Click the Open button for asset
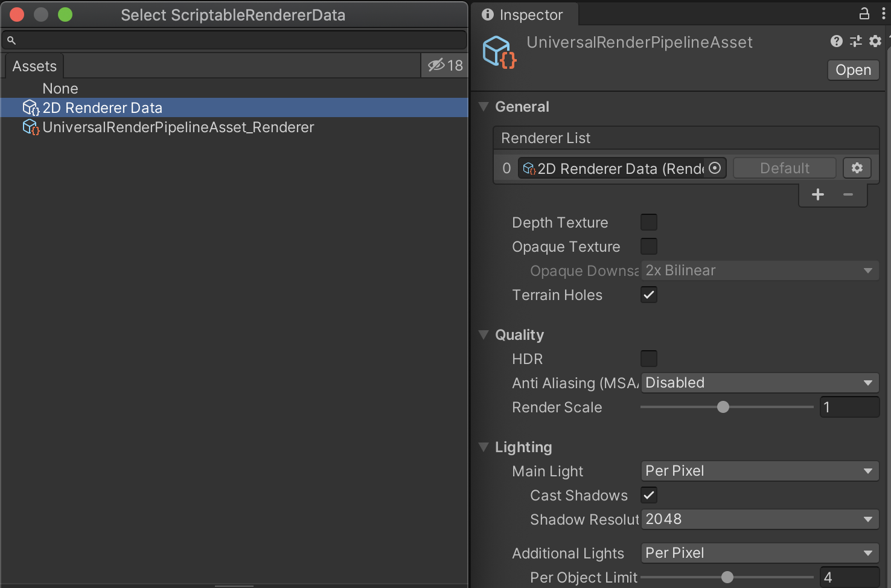The image size is (891, 588). point(853,70)
